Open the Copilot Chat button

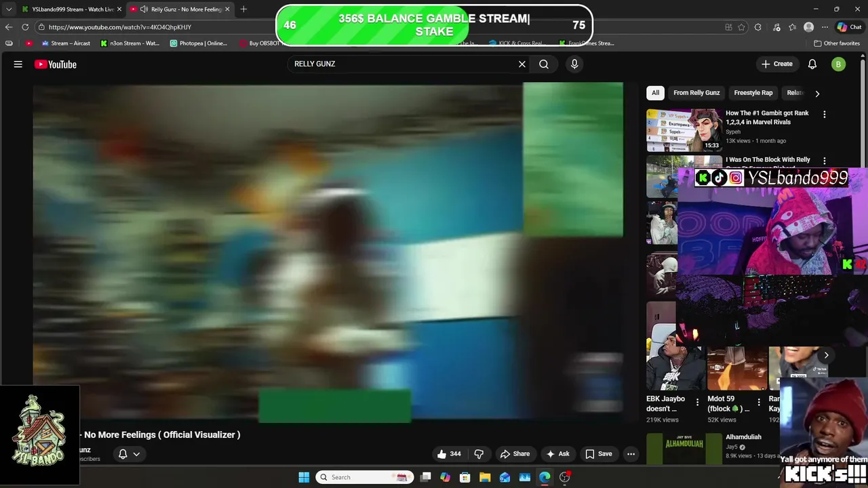[x=849, y=27]
